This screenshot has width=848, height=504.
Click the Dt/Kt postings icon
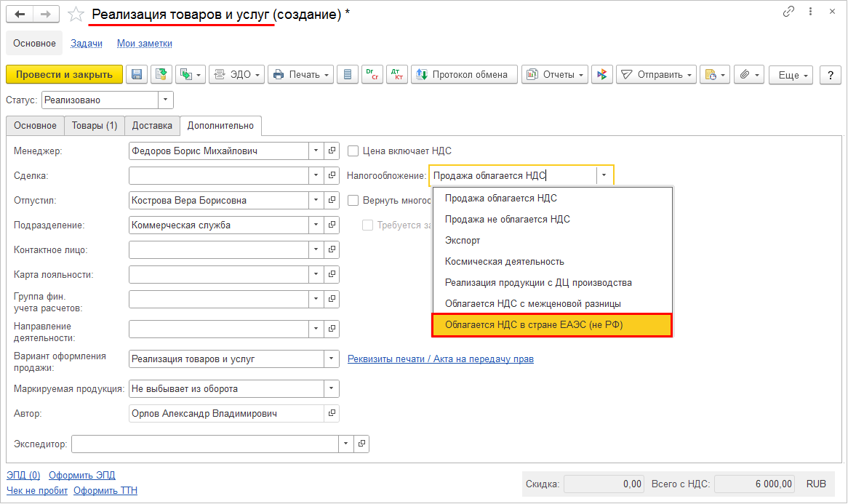click(x=396, y=74)
